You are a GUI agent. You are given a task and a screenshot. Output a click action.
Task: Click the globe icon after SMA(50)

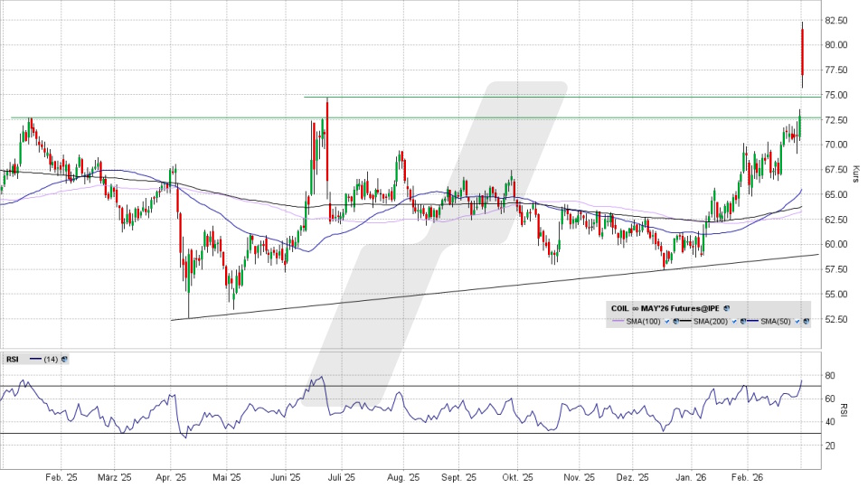click(x=807, y=321)
